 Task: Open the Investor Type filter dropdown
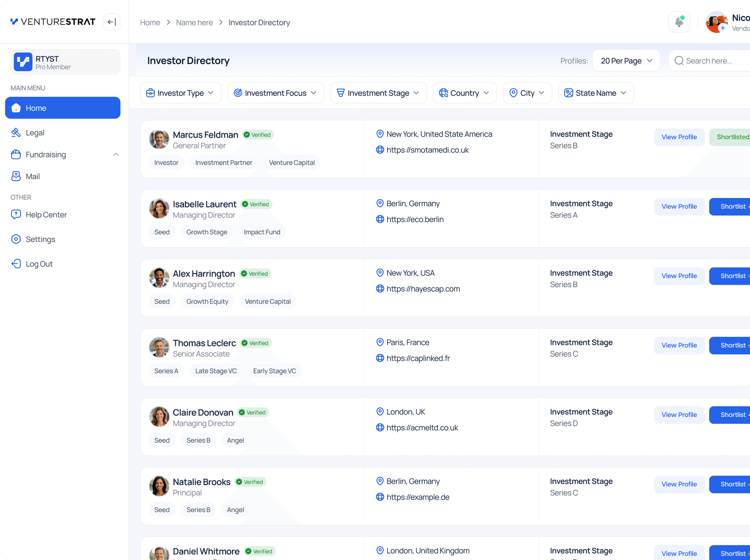tap(181, 93)
